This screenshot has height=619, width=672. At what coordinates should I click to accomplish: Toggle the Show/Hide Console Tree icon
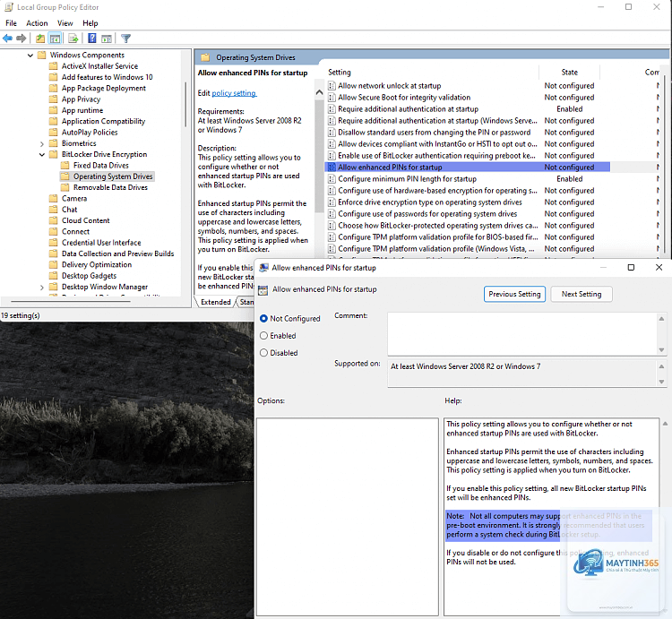[56, 39]
